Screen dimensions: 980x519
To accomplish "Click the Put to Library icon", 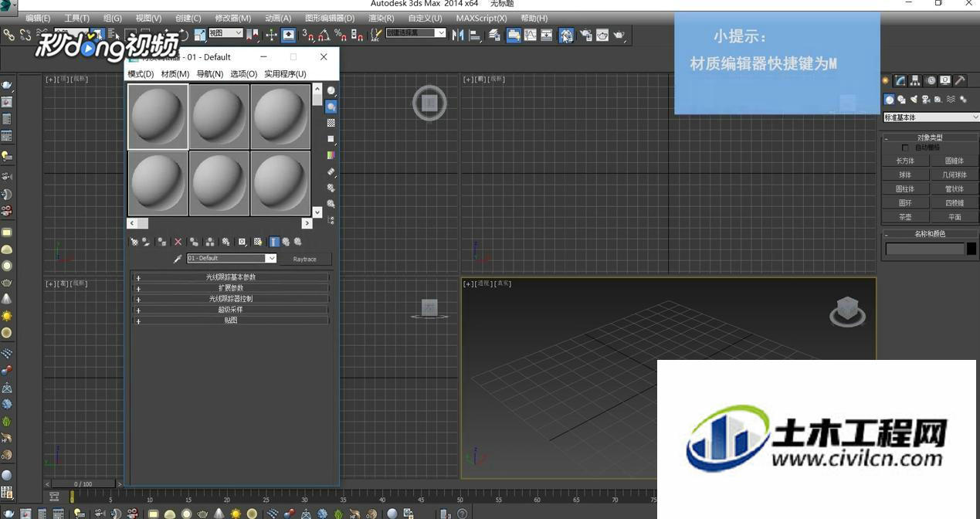I will [x=226, y=242].
